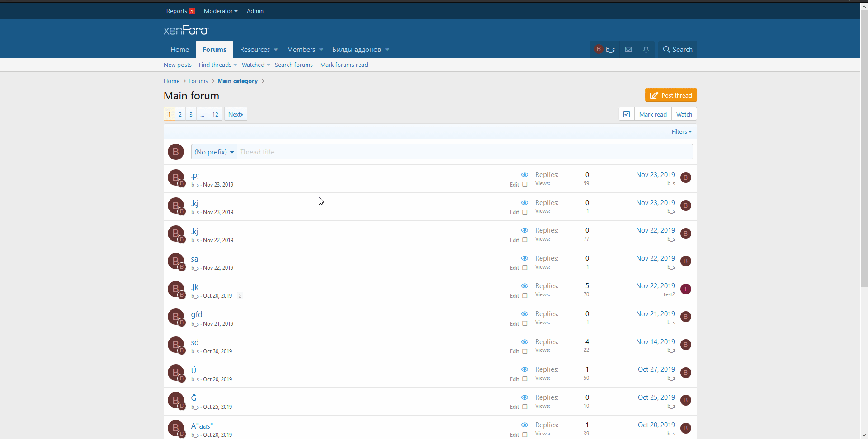
Task: Click b_s avatar next to thread title field
Action: [176, 152]
